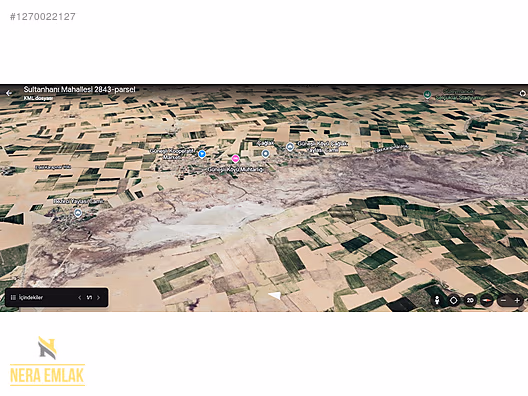Click the back arrow beside Sultanhanı Mahallesi title
528x396 pixels.
tap(9, 93)
